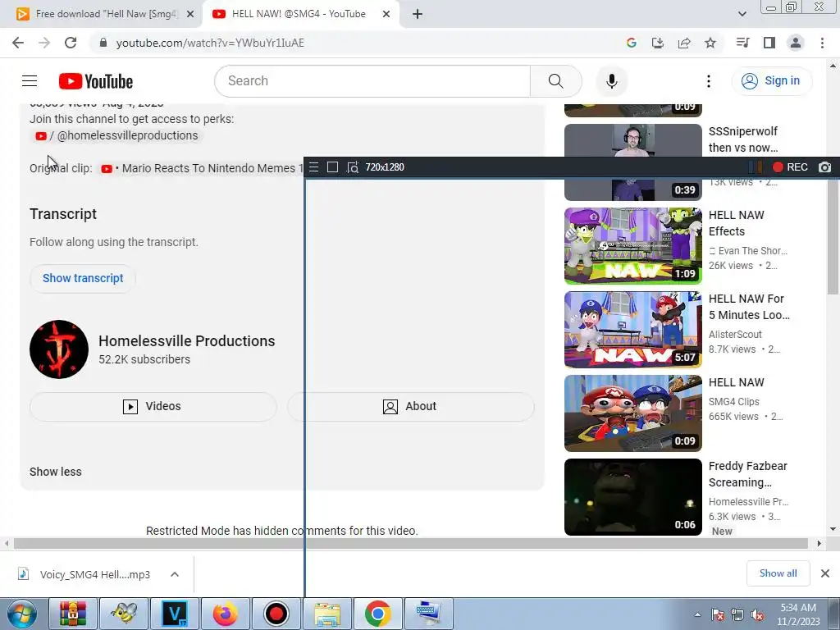Go forward with the browser forward arrow
Viewport: 840px width, 630px height.
tap(44, 43)
